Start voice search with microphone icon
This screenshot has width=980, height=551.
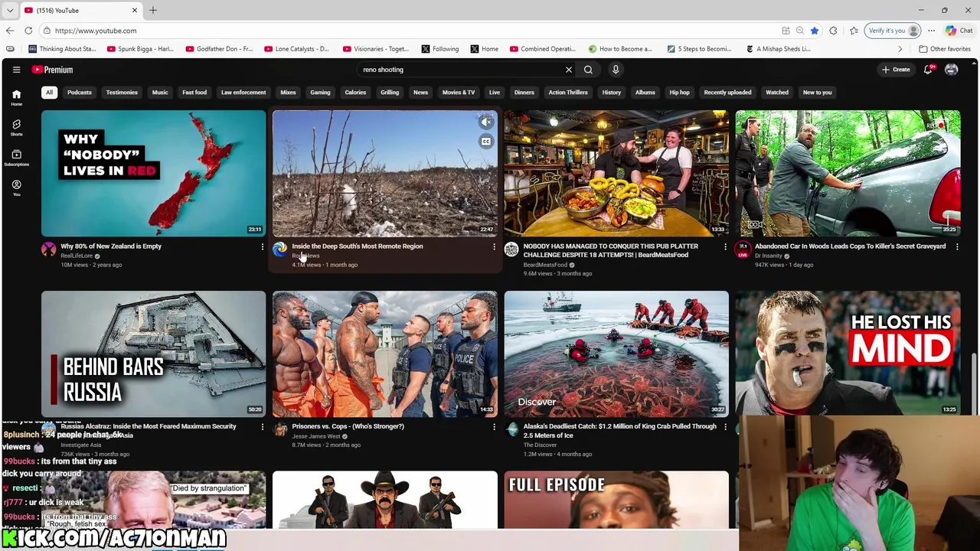[616, 70]
